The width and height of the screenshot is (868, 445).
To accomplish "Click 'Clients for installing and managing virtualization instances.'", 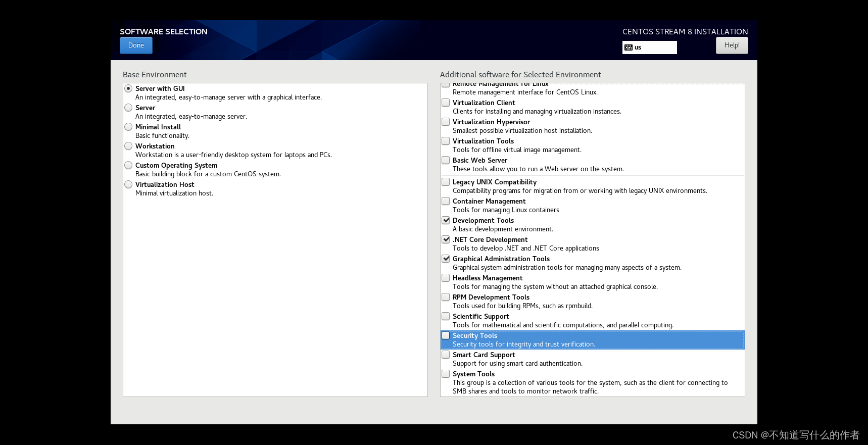I will [x=537, y=112].
